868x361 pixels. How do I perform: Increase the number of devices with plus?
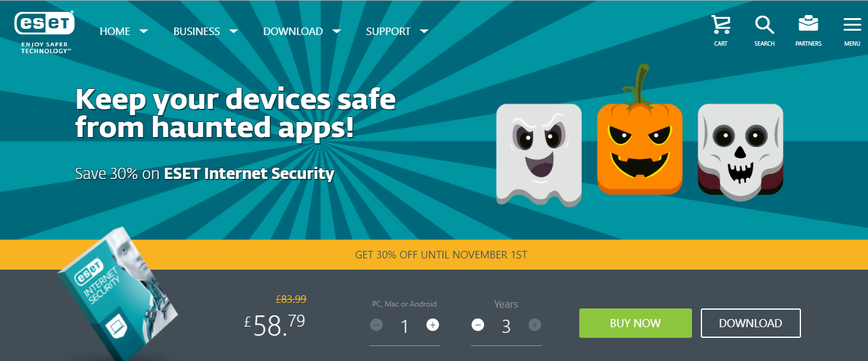433,325
